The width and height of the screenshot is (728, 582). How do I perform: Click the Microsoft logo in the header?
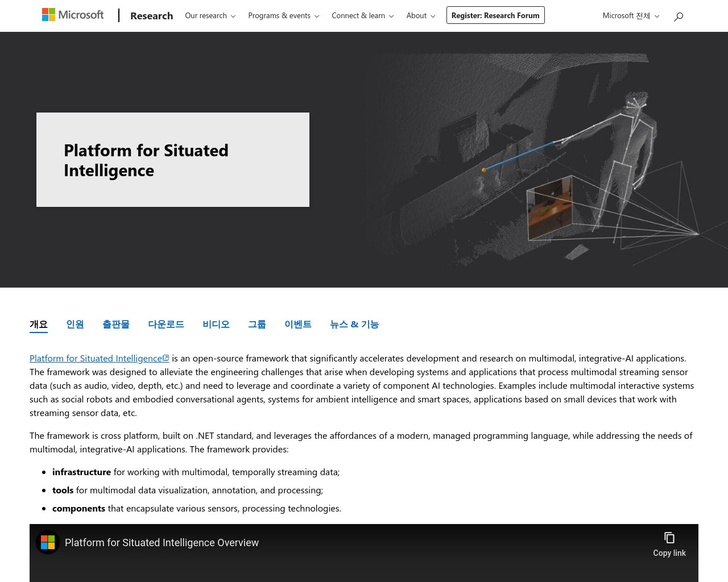[x=72, y=14]
